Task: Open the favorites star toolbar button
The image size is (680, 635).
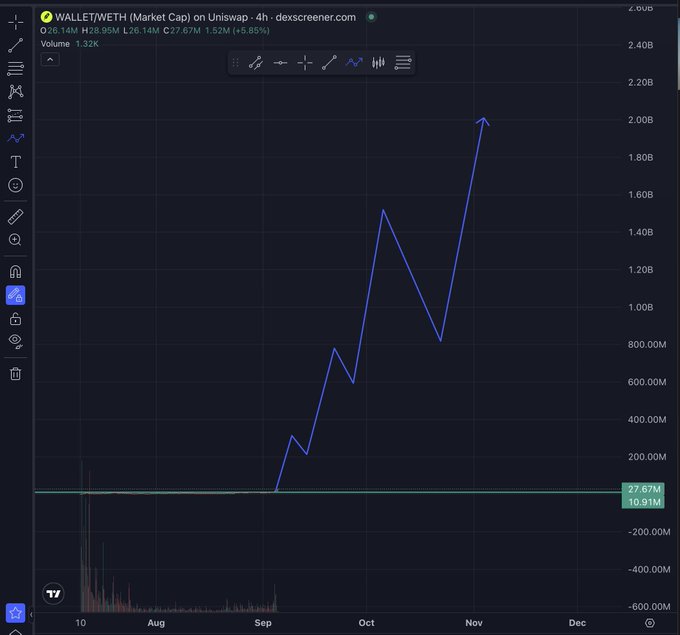Action: point(15,613)
